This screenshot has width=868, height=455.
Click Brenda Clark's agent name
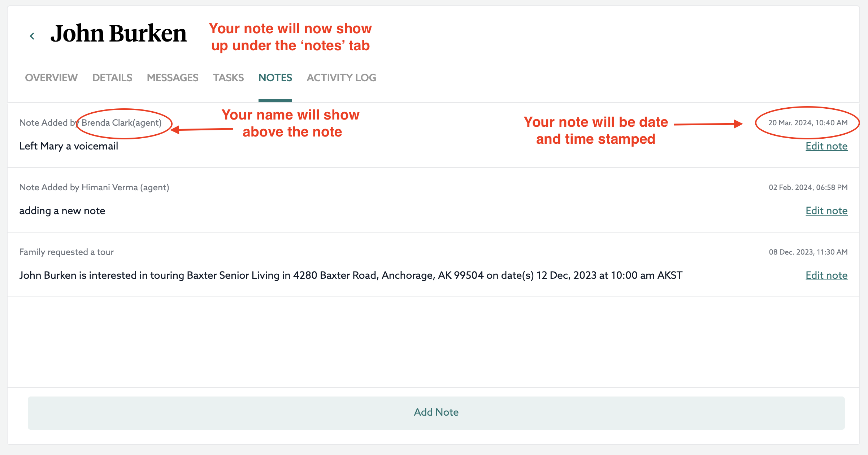click(121, 122)
